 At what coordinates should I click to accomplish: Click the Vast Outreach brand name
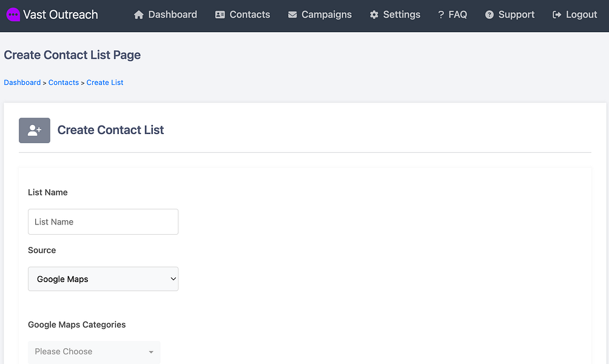point(61,15)
